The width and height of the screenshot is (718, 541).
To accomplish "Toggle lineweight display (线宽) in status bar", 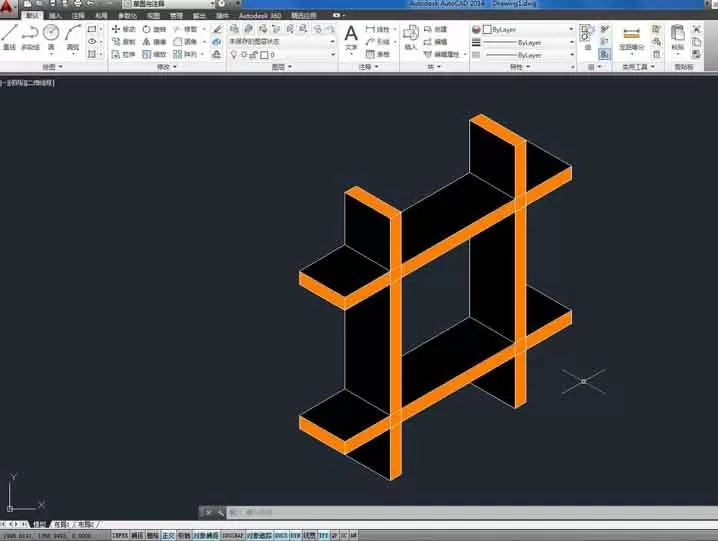I will point(310,535).
